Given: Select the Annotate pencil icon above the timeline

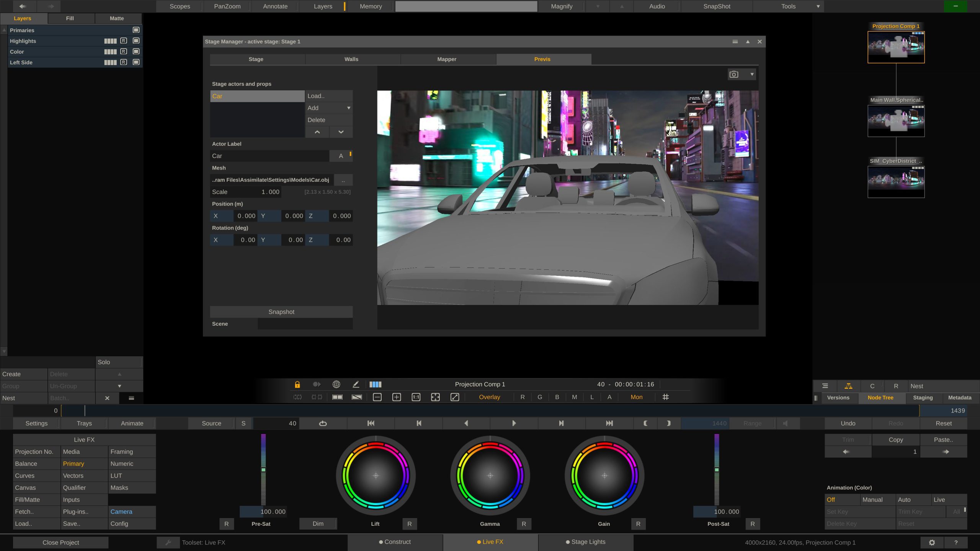Looking at the screenshot, I should click(x=356, y=384).
